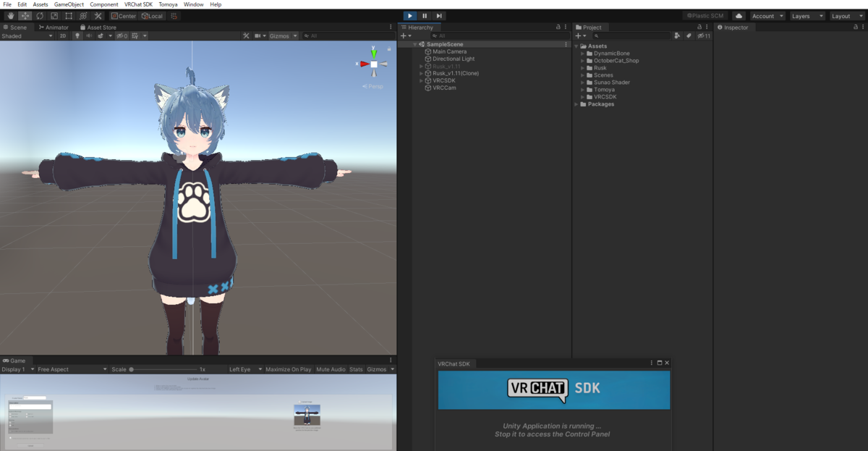Select the Rotate tool
This screenshot has width=868, height=451.
(40, 16)
